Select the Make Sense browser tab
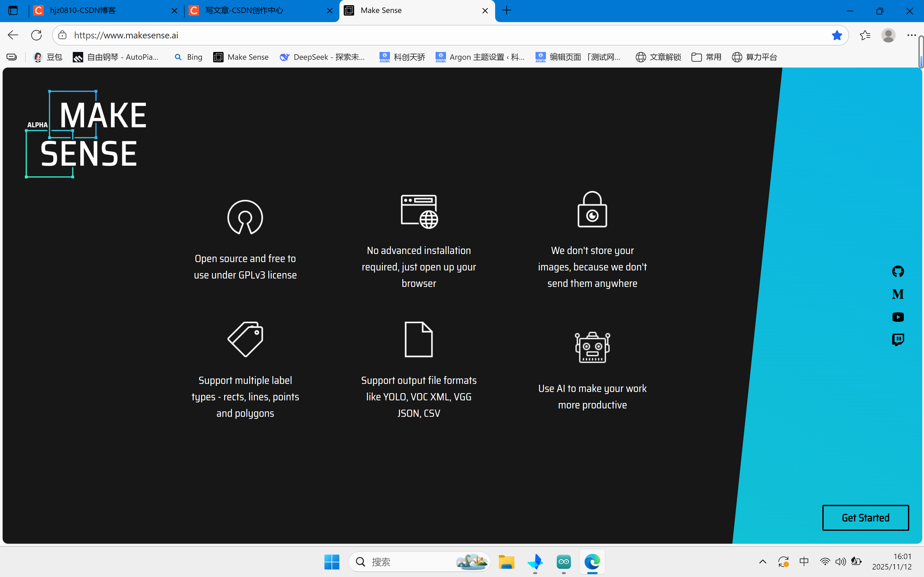The image size is (924, 577). click(x=417, y=10)
